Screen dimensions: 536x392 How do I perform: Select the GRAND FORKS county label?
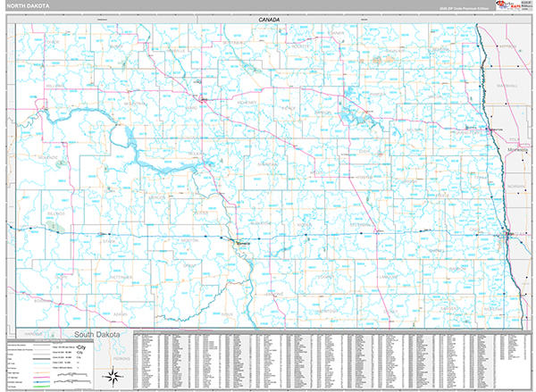point(468,133)
